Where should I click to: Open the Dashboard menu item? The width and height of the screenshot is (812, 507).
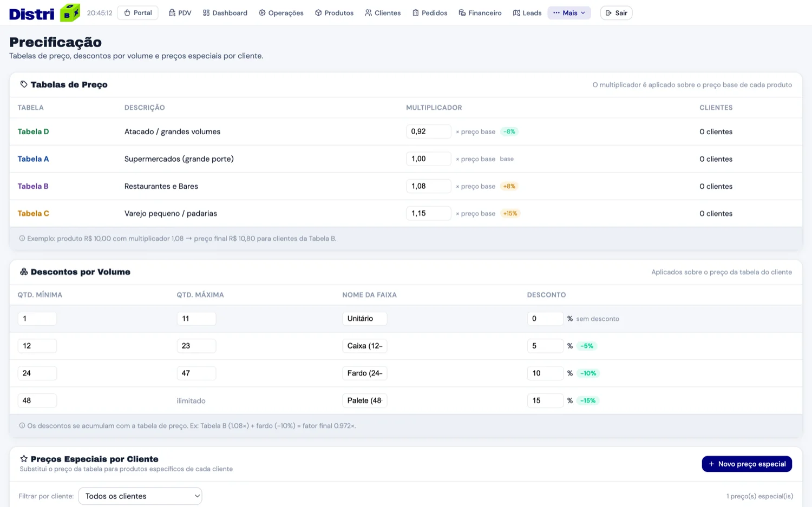point(225,13)
